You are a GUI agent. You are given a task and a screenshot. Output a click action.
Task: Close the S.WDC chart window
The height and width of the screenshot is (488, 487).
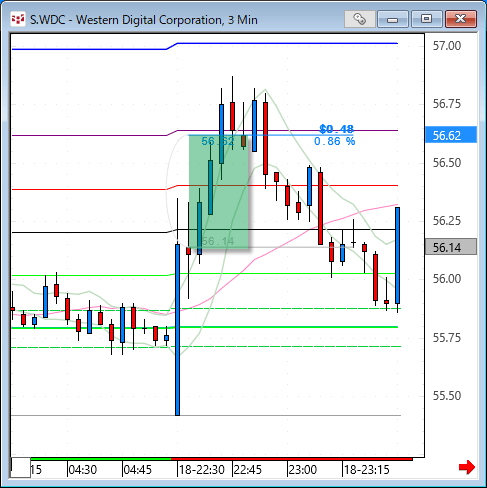pos(461,19)
